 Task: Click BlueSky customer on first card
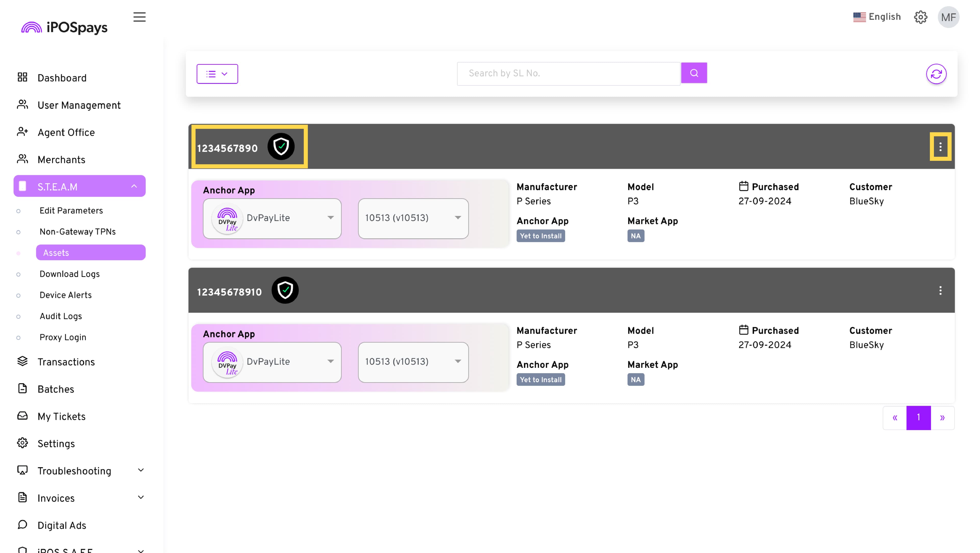866,201
